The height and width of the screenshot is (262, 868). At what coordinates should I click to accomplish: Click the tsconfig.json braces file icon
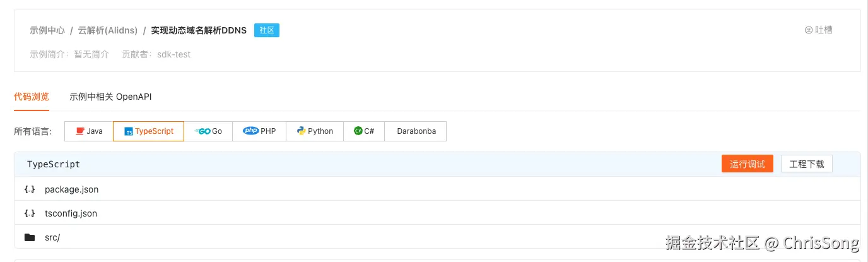pos(30,213)
